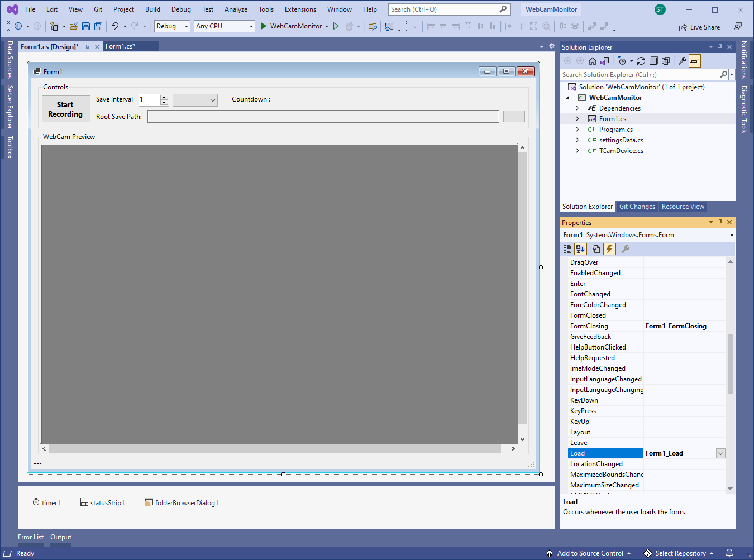
Task: Click the Show All Files icon
Action: coord(666,61)
